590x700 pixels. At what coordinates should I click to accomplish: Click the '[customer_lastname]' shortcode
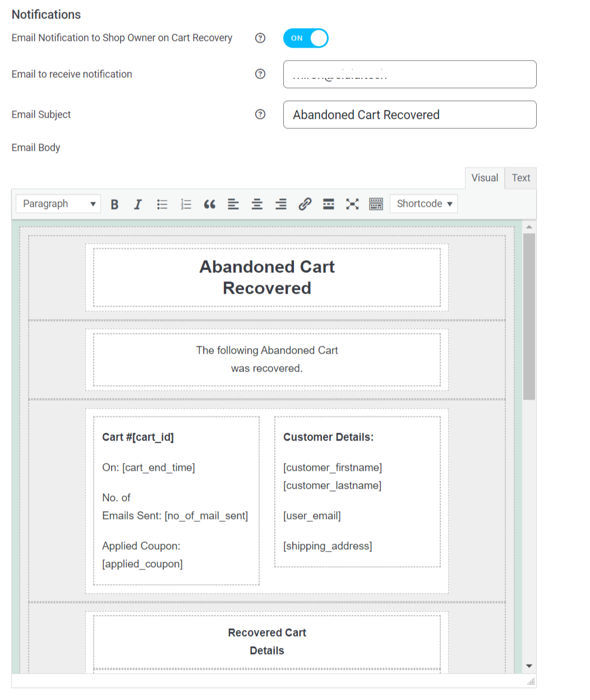333,485
